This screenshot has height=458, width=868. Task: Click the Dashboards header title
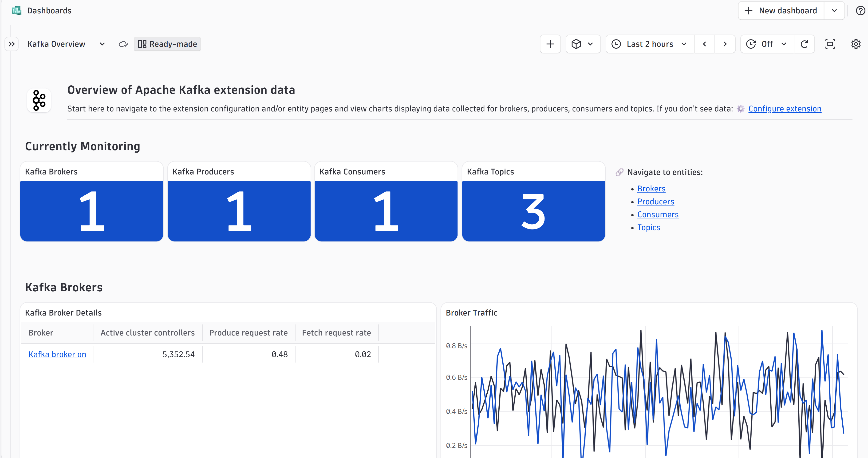tap(49, 11)
